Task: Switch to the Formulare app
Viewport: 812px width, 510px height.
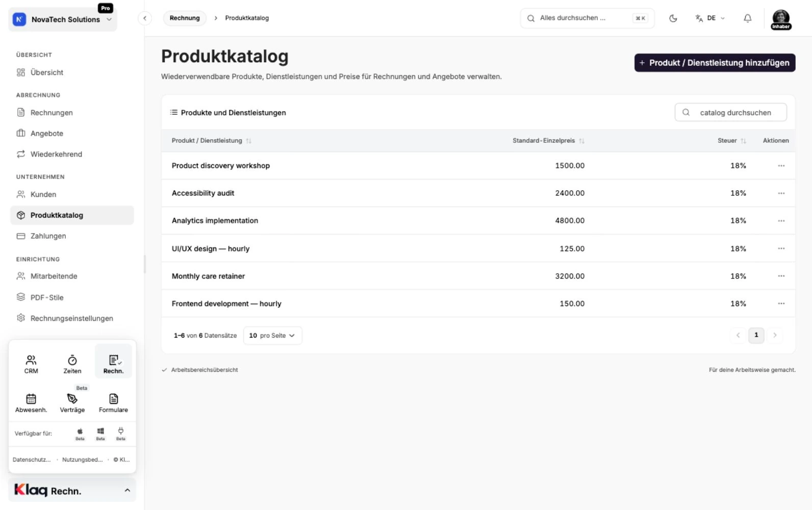Action: (113, 402)
